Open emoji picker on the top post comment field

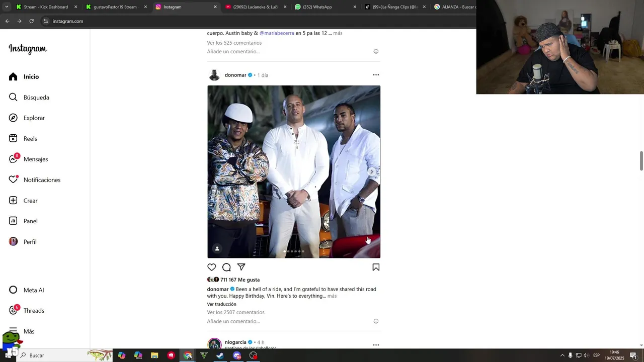pos(376,51)
